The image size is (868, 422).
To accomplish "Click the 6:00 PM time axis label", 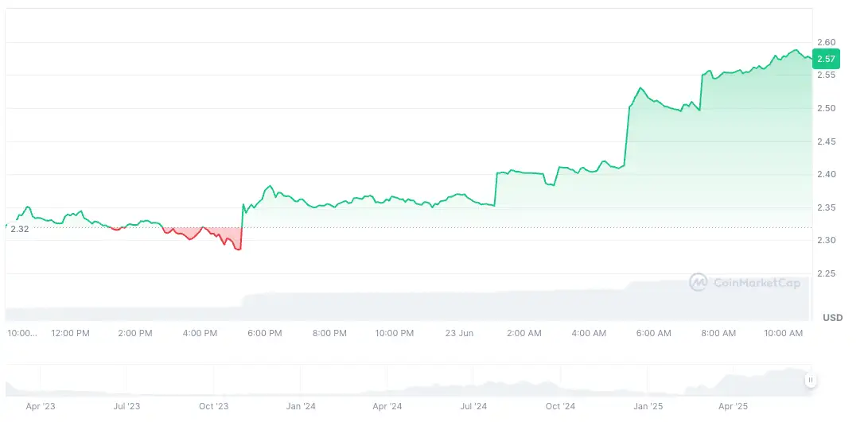I will click(x=264, y=334).
